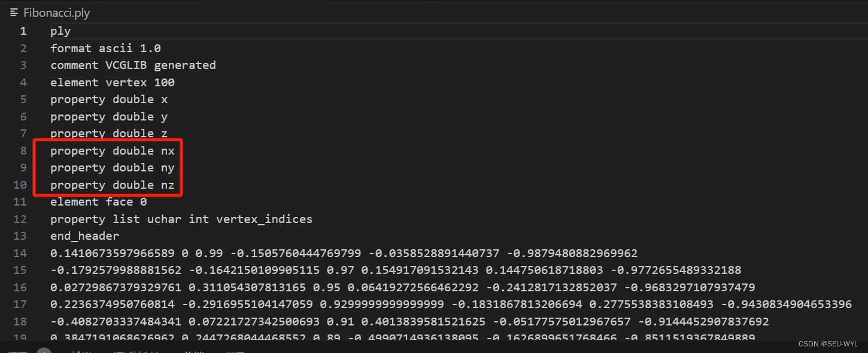Click the 'vertex_indices' property line
Screen dimensions: 868x353
click(181, 219)
